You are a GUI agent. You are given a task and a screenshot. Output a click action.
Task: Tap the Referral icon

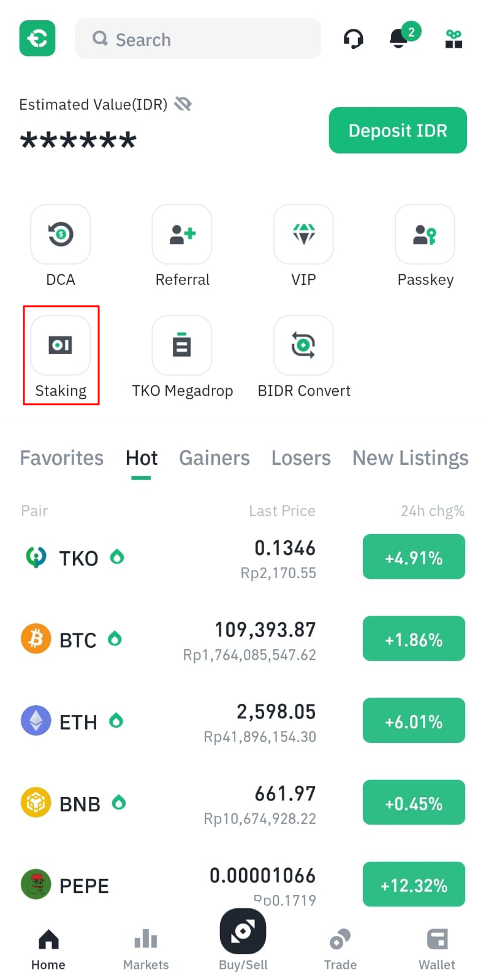pos(182,234)
